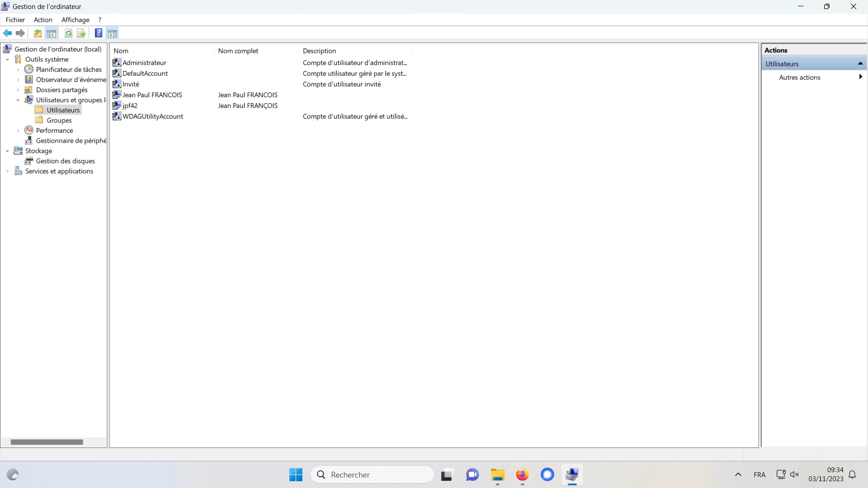Collapse the Utilisateurs et groupes locaux node
This screenshot has width=868, height=488.
click(18, 100)
